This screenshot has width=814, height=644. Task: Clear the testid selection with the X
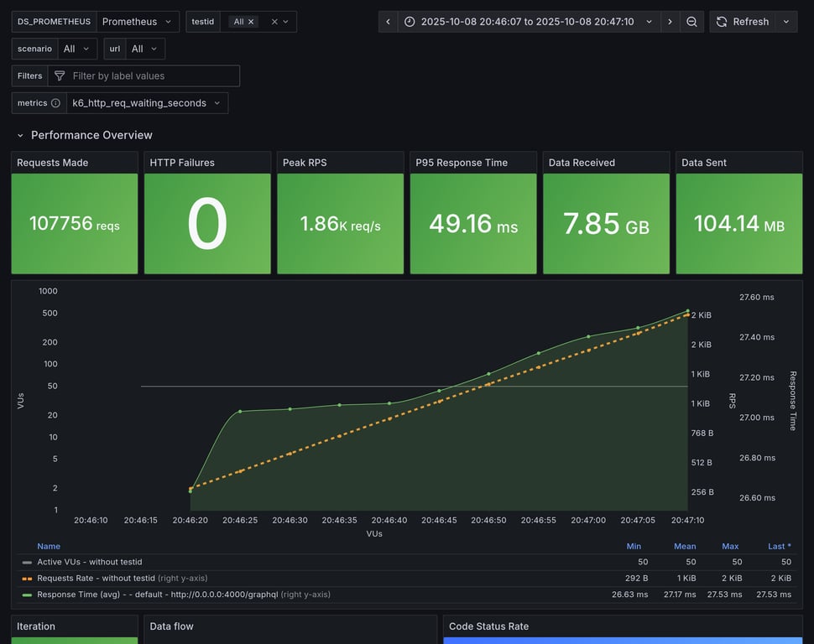pyautogui.click(x=274, y=22)
